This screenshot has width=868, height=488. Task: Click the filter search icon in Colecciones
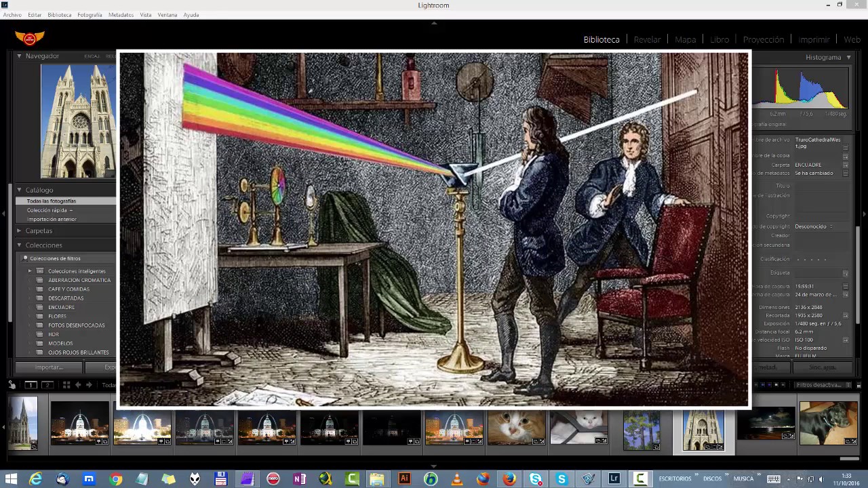tap(25, 258)
